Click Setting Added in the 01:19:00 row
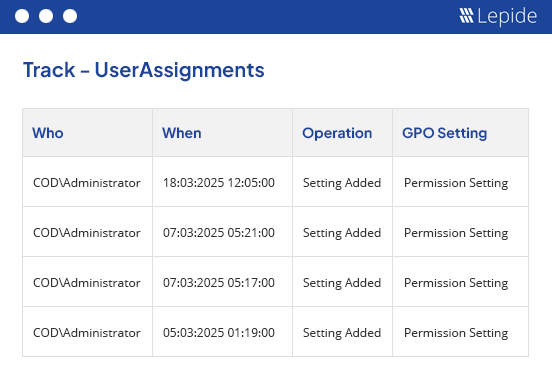 [342, 333]
